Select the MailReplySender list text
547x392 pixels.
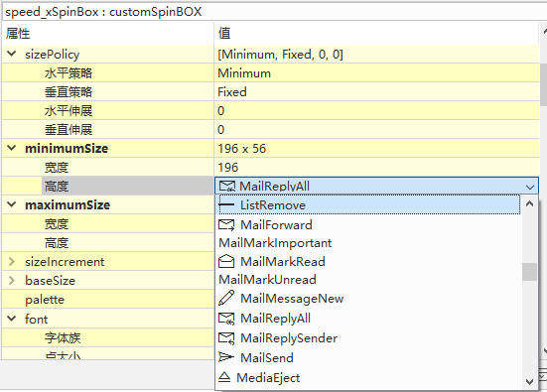(289, 338)
